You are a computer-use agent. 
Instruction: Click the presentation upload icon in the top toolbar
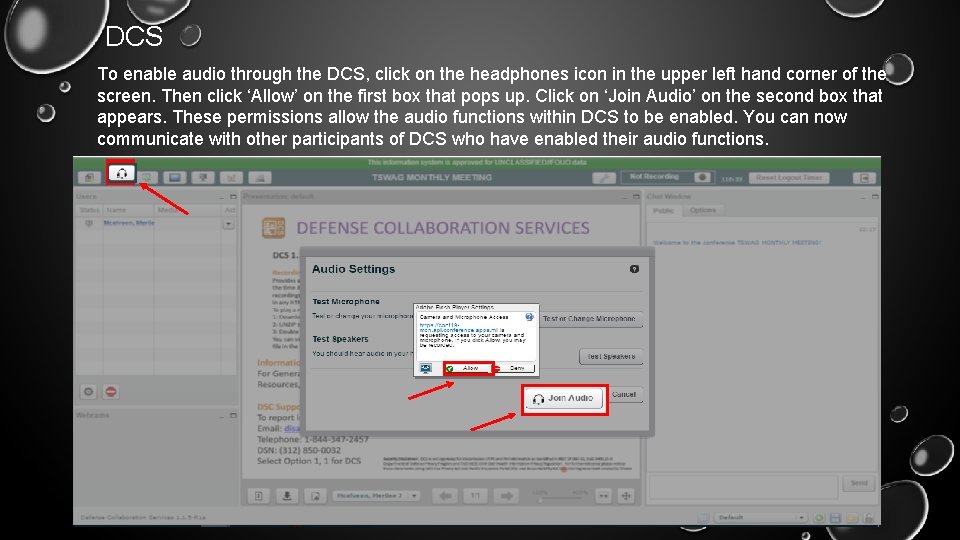(x=203, y=178)
